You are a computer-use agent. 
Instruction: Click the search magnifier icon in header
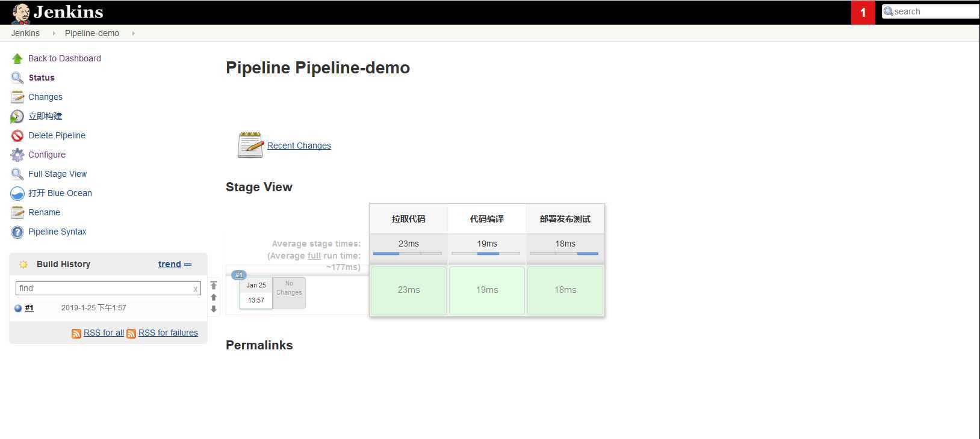(x=888, y=11)
